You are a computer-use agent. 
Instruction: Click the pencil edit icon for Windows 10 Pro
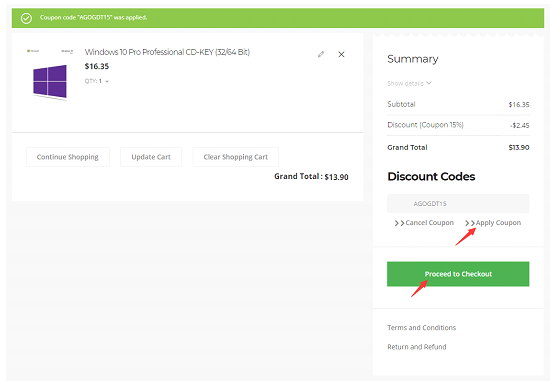(321, 54)
